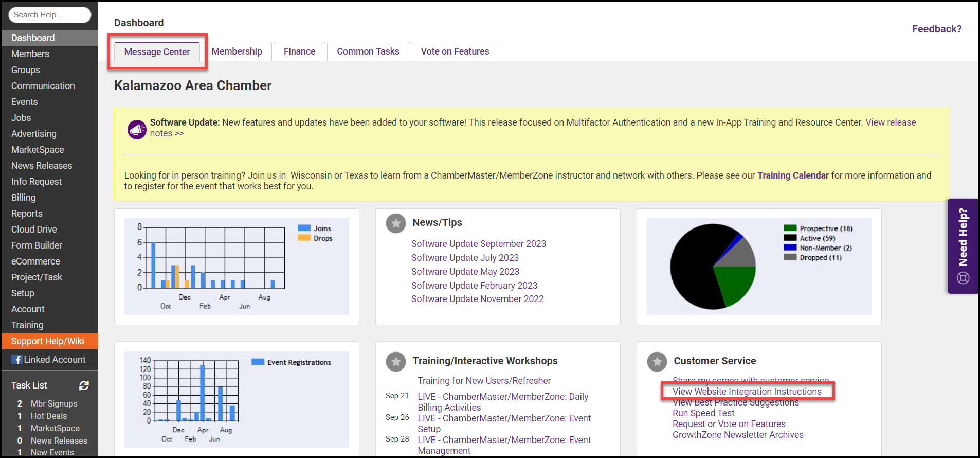Click the megaphone Software Update icon

point(137,129)
